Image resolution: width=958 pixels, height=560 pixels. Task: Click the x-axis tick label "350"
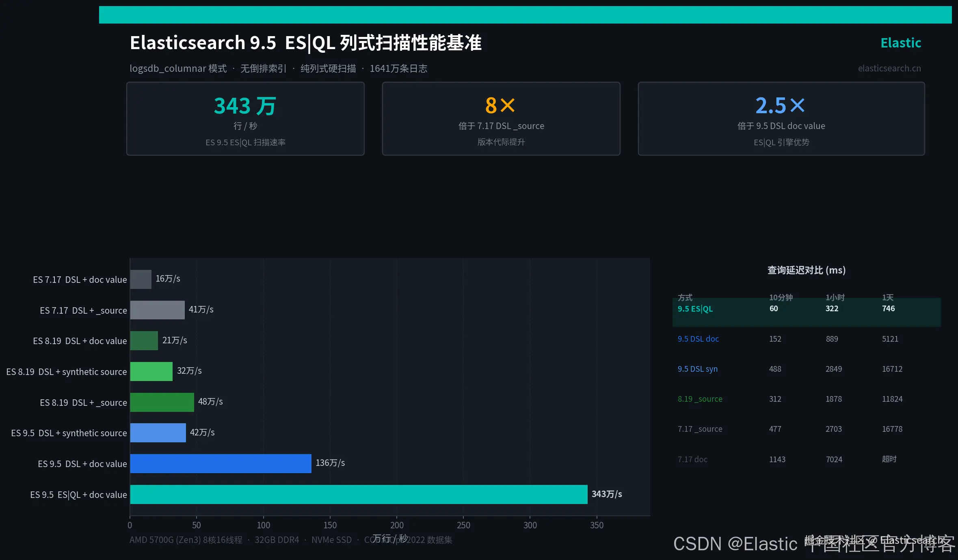(597, 525)
